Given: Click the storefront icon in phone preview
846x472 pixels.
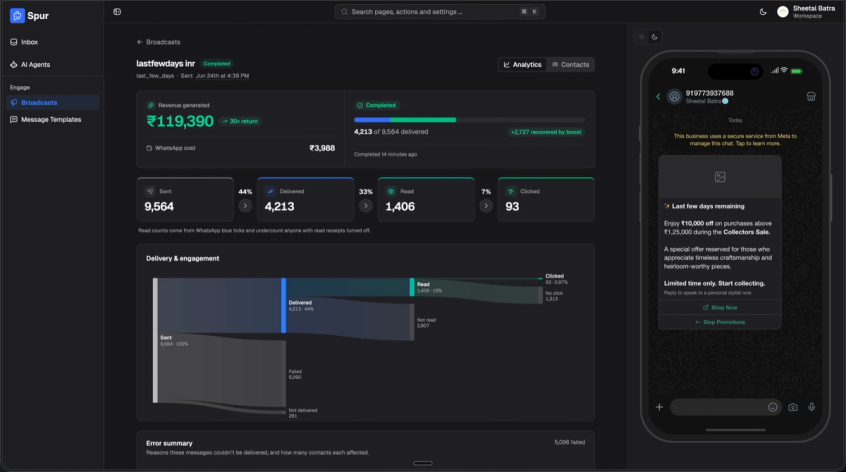Looking at the screenshot, I should click(811, 97).
